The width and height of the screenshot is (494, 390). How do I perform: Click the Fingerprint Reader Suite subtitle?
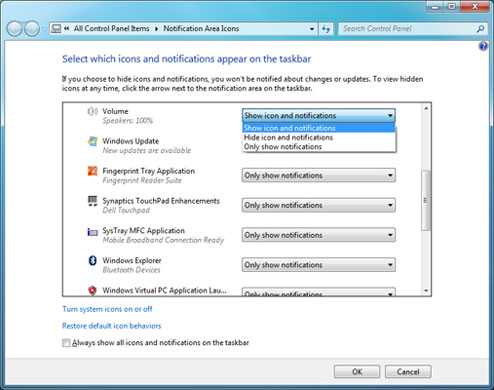[142, 180]
